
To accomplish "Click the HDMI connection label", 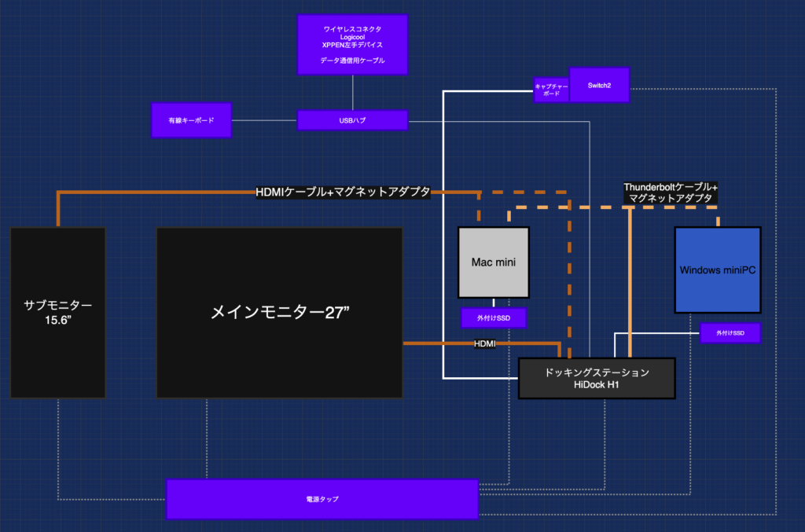I will tap(485, 343).
